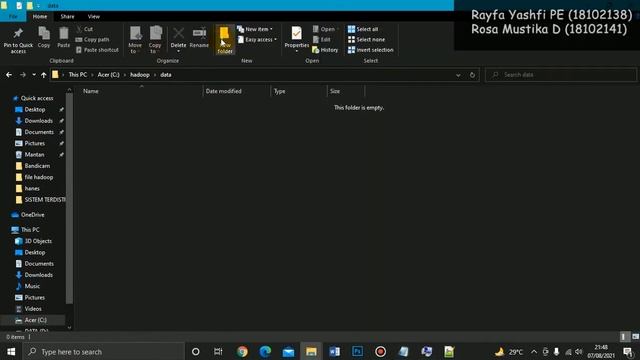Open Music under This PC
The image size is (640, 360).
[32, 286]
